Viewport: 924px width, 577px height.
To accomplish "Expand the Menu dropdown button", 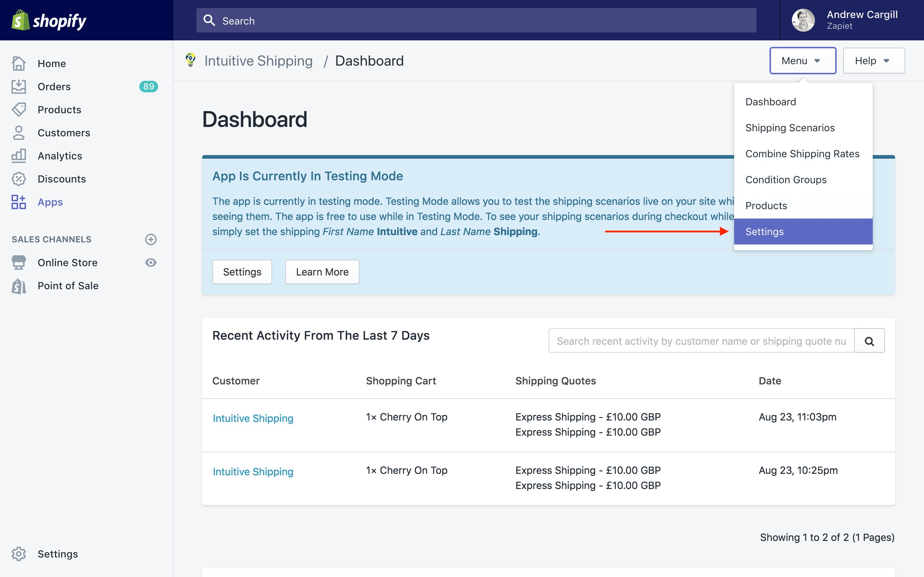I will point(803,61).
